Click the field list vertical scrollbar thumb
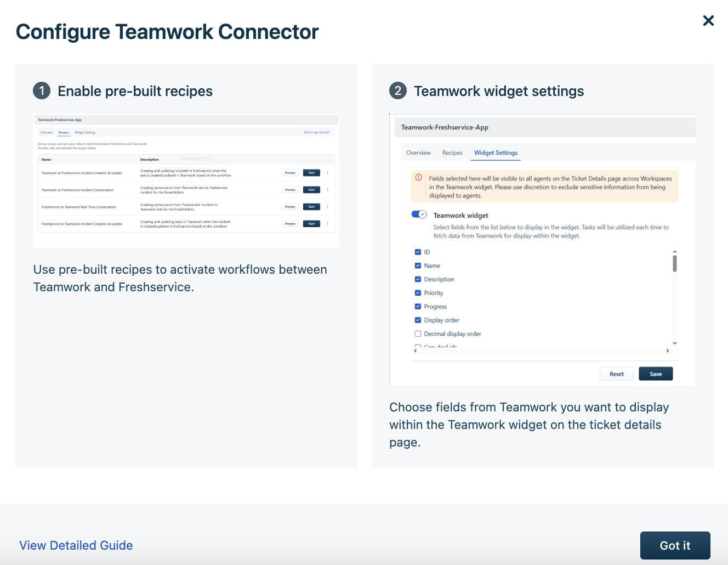 (x=675, y=263)
